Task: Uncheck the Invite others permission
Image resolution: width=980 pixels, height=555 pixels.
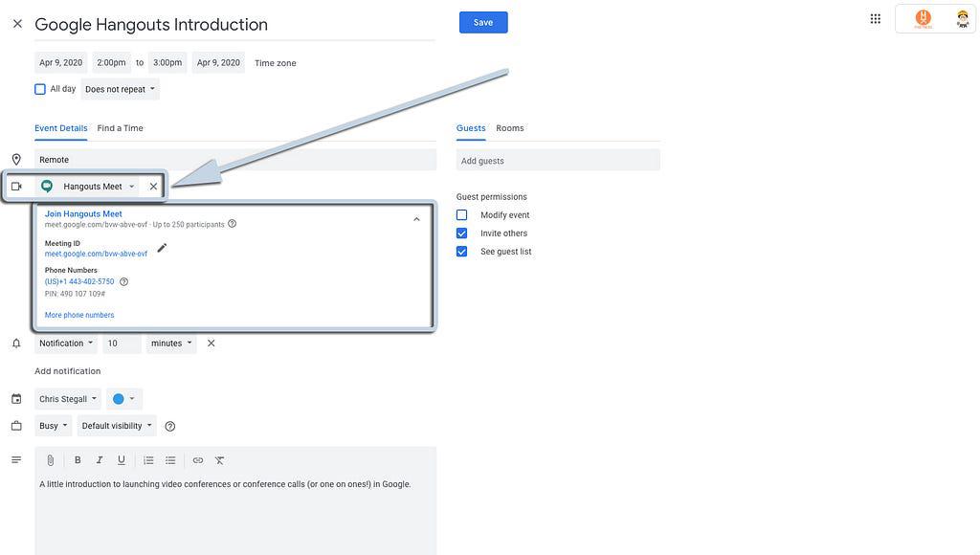Action: click(x=462, y=233)
